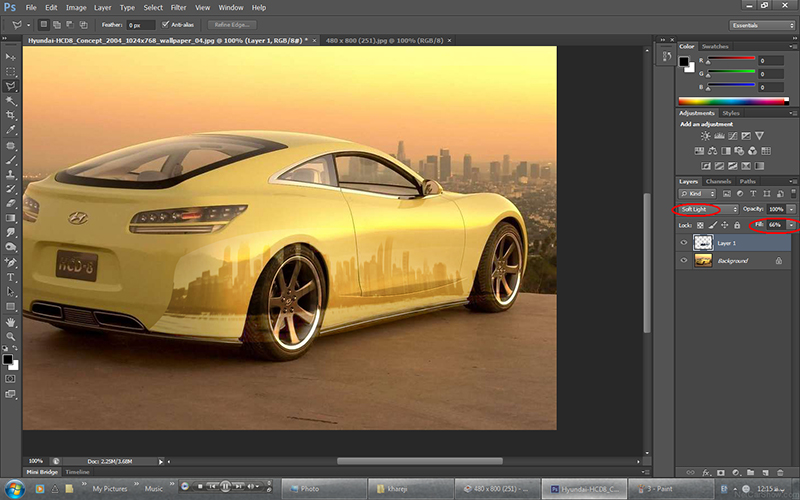Click the Refine Edge button
The height and width of the screenshot is (500, 800).
point(232,24)
